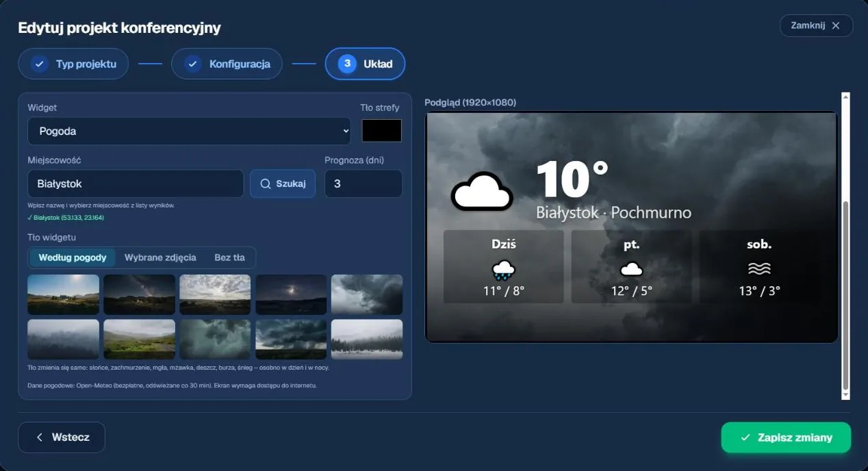Select the sunny blue sky landscape thumbnail
Viewport: 868px width, 471px height.
tap(64, 294)
